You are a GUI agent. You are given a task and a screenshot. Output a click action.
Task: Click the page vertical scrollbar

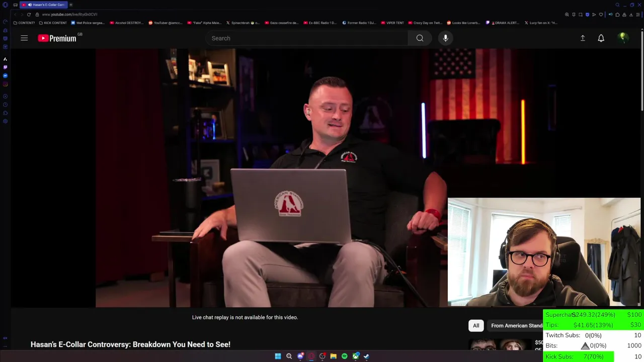pos(642,70)
